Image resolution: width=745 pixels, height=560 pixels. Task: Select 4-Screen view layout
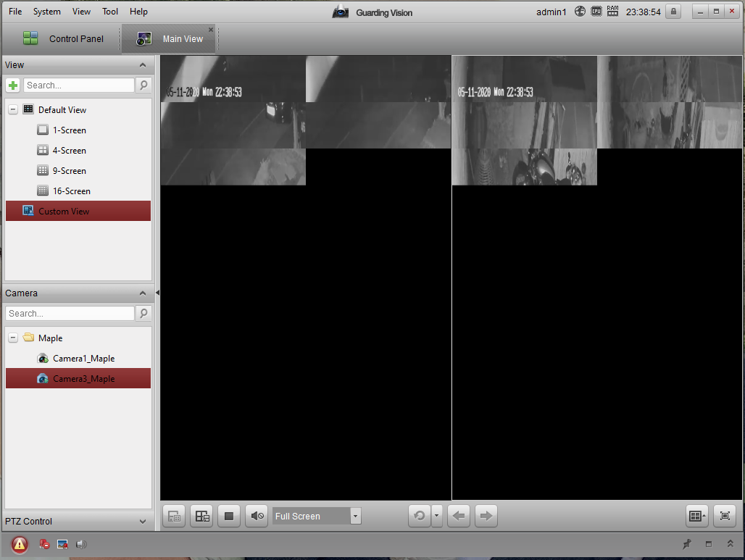[x=69, y=151]
